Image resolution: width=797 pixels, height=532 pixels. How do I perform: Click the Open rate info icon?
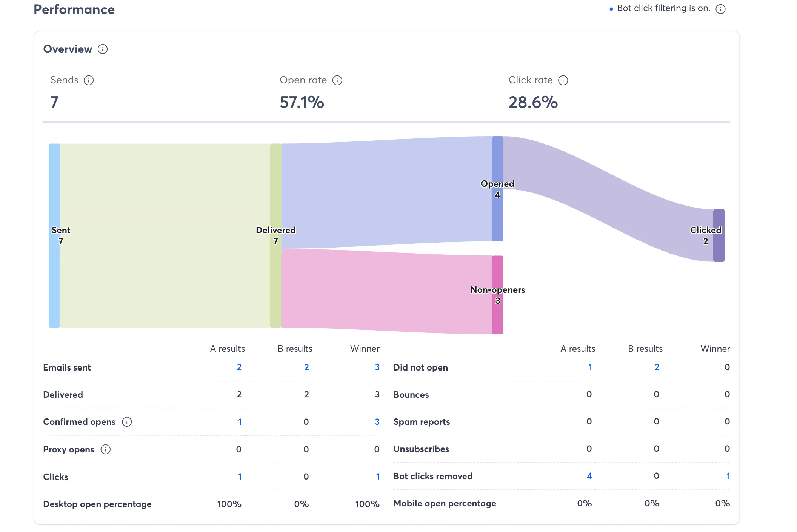pos(337,80)
